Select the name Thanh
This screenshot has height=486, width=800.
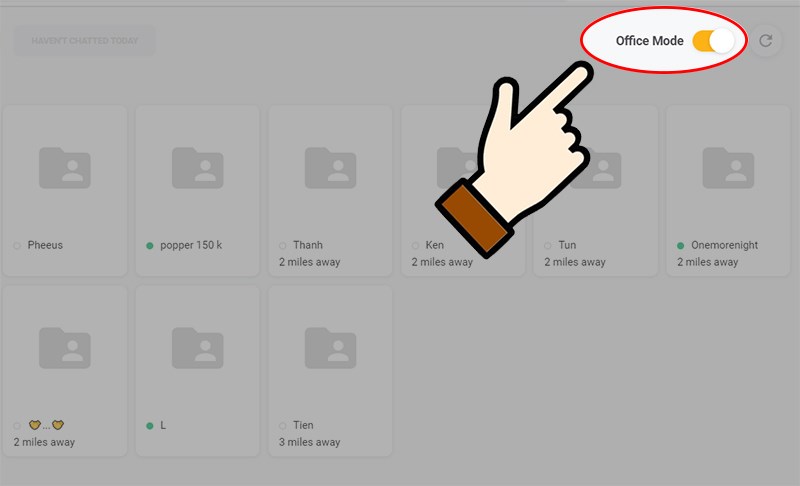(308, 245)
